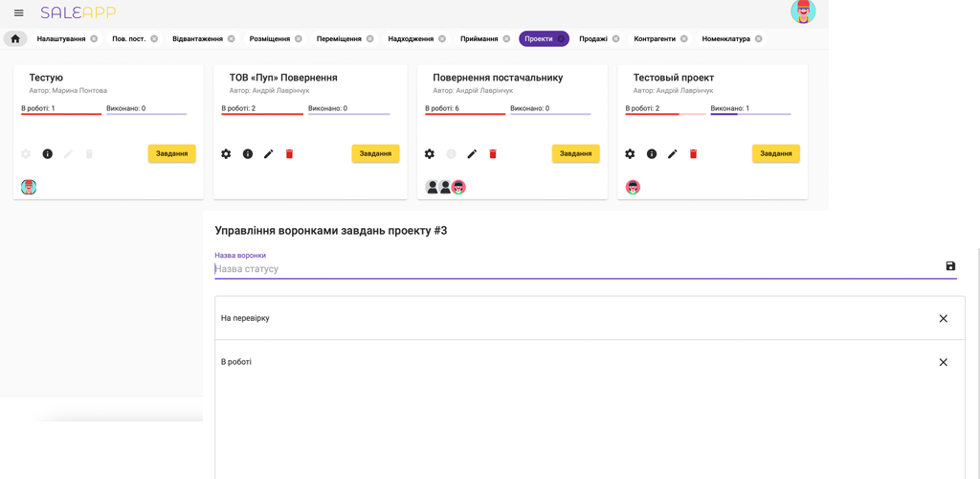
Task: Close the Надходження tab
Action: pos(442,38)
